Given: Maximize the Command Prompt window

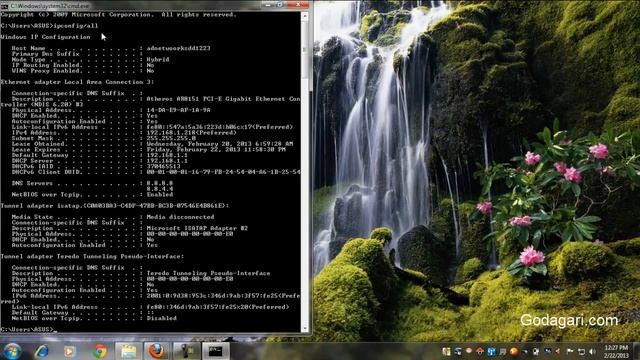Looking at the screenshot, I should click(280, 5).
